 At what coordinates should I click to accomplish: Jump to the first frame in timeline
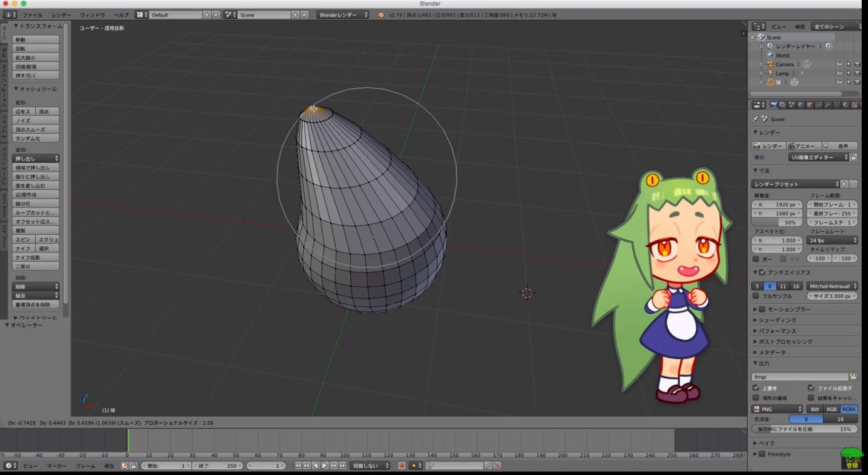point(298,466)
